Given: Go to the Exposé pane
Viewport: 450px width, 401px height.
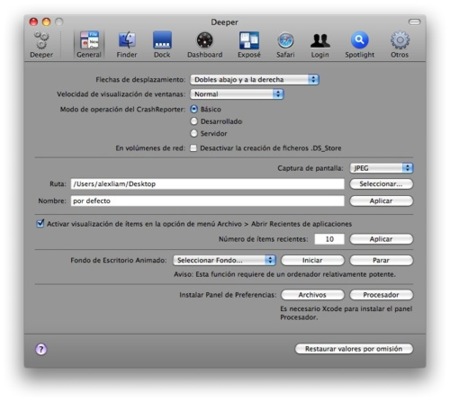Looking at the screenshot, I should point(249,45).
